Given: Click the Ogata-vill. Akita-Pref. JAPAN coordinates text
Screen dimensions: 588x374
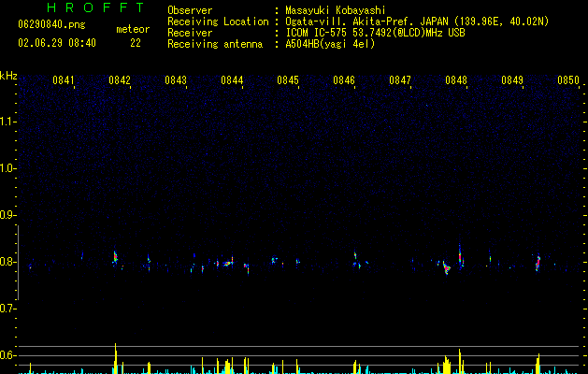Looking at the screenshot, I should (x=417, y=22).
